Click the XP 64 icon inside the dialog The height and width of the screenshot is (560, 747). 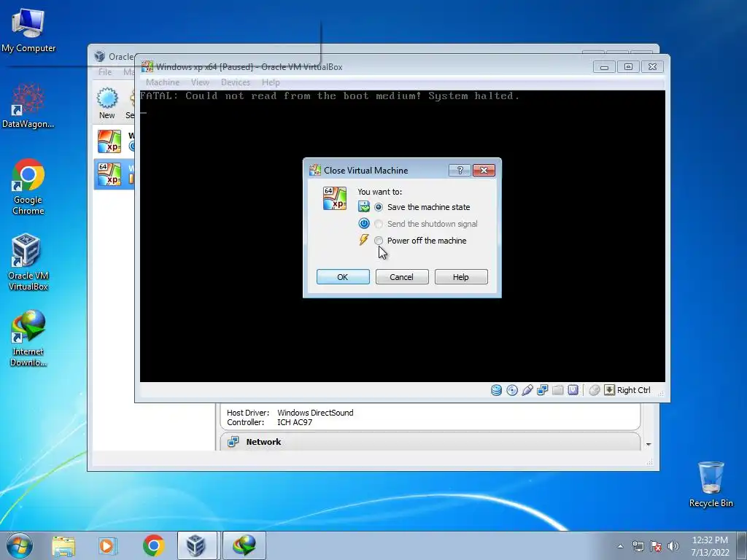[x=334, y=198]
